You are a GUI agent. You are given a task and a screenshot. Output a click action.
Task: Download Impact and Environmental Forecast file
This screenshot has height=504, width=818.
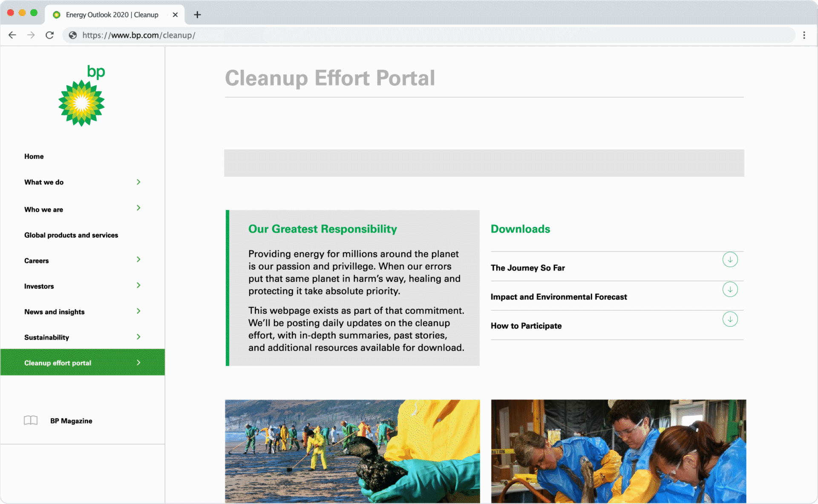730,289
